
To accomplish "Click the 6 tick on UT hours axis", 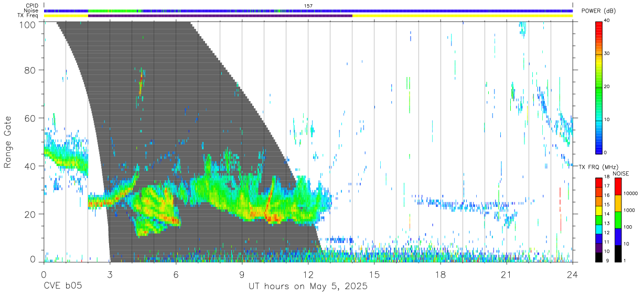I will tap(176, 274).
